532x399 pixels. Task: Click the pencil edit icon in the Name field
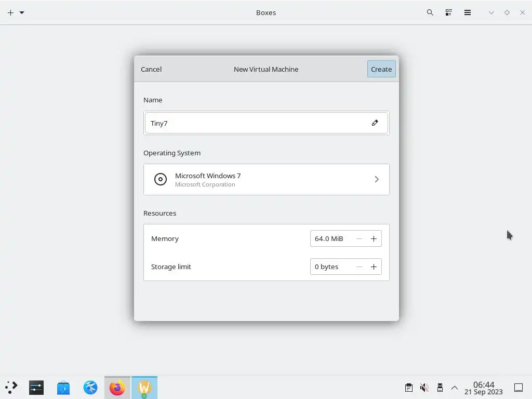coord(375,123)
